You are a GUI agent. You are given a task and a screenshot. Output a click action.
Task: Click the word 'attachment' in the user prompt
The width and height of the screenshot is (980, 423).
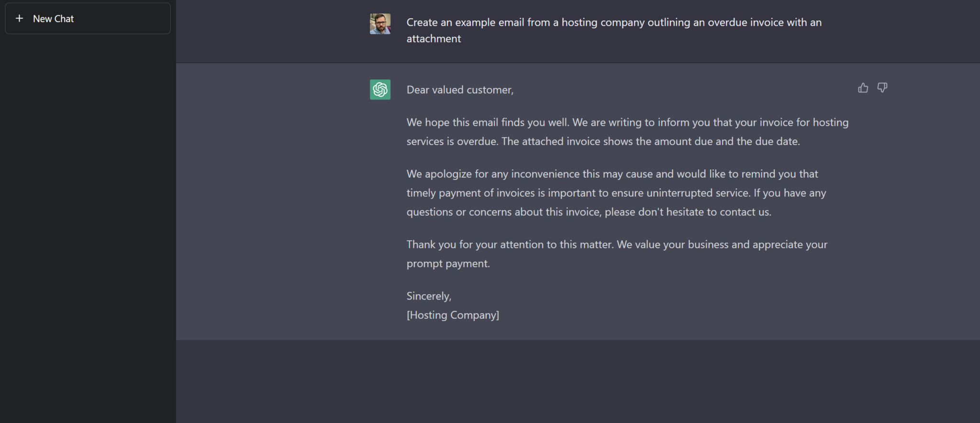coord(434,39)
